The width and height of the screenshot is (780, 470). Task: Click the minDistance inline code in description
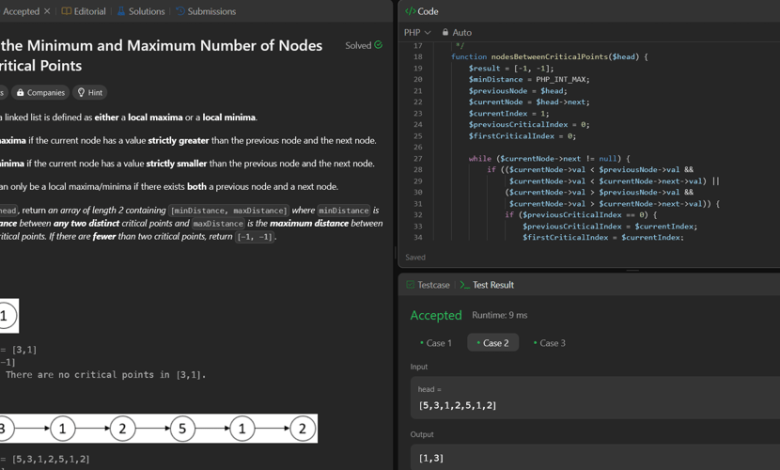coord(344,210)
